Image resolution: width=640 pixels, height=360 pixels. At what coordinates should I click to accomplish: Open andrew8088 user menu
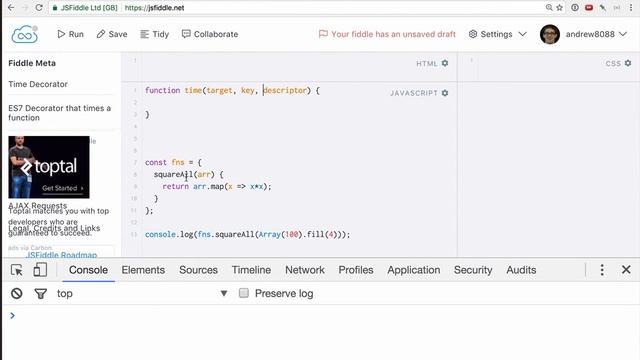click(596, 34)
